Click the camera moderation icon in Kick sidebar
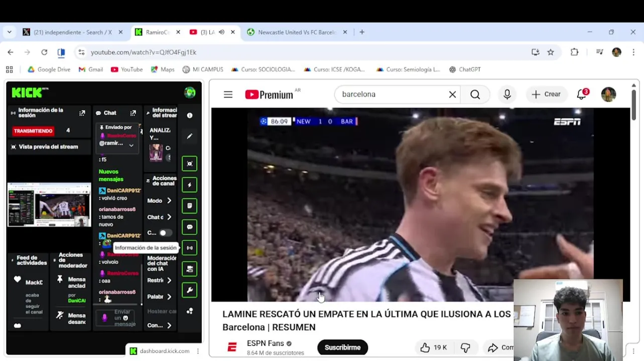Image resolution: width=644 pixels, height=361 pixels. [190, 269]
